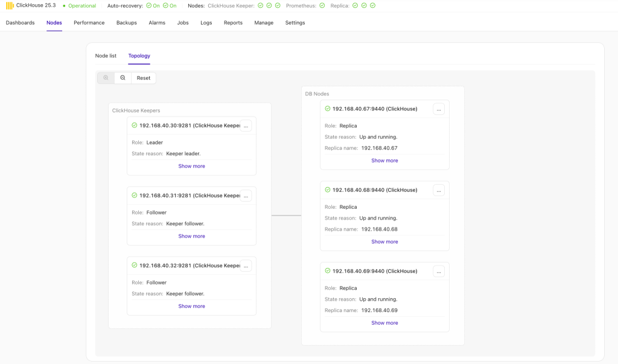Open the actions menu for keeper 192.168.40.30:9281
The height and width of the screenshot is (364, 618).
[246, 126]
